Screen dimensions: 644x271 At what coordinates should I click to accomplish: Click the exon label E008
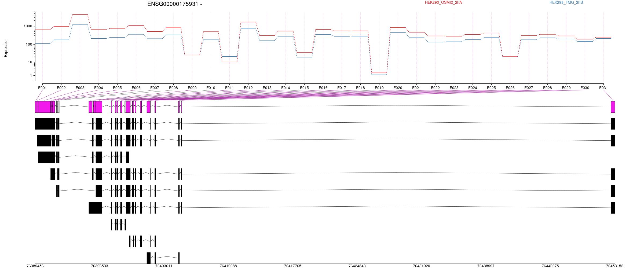click(173, 88)
